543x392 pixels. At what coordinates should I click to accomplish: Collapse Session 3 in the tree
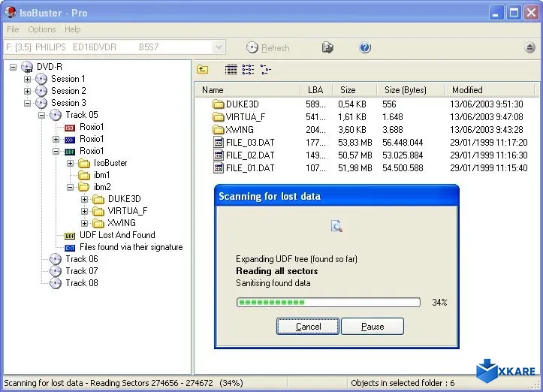(x=27, y=103)
